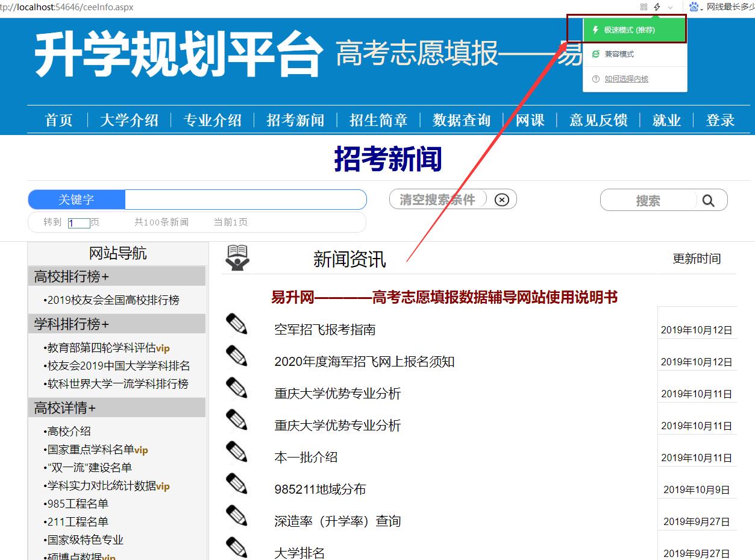Click pencil icon next to 空军招飞报考指南
The height and width of the screenshot is (560, 755).
click(237, 324)
